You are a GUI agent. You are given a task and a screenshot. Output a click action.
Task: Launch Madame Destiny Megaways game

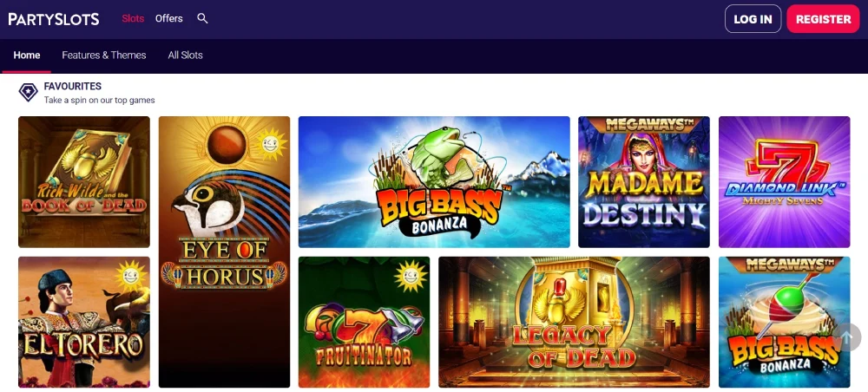[644, 182]
